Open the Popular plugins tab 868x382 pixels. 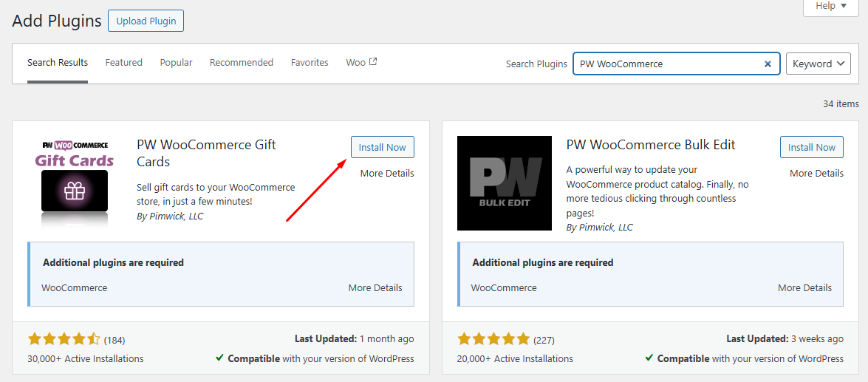point(176,63)
